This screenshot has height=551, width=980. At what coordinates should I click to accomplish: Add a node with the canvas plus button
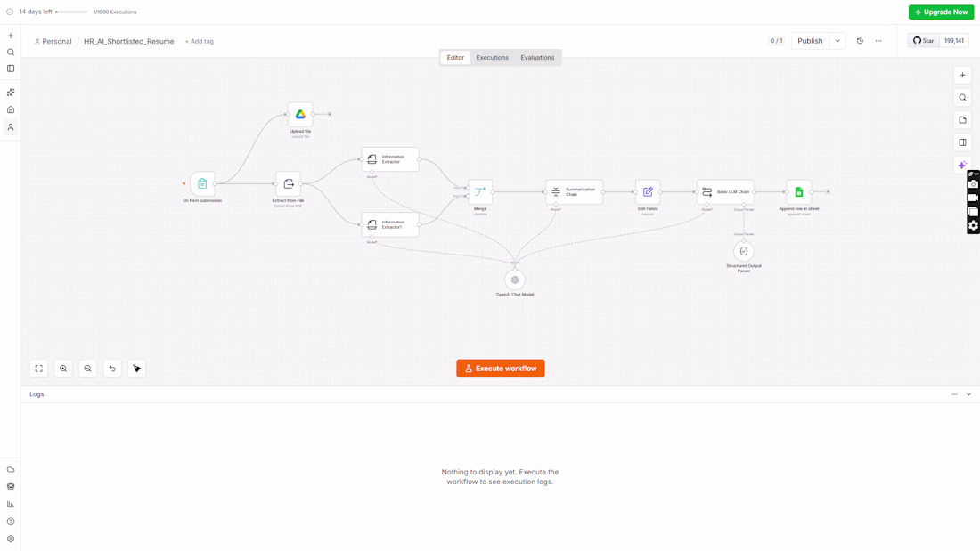962,75
